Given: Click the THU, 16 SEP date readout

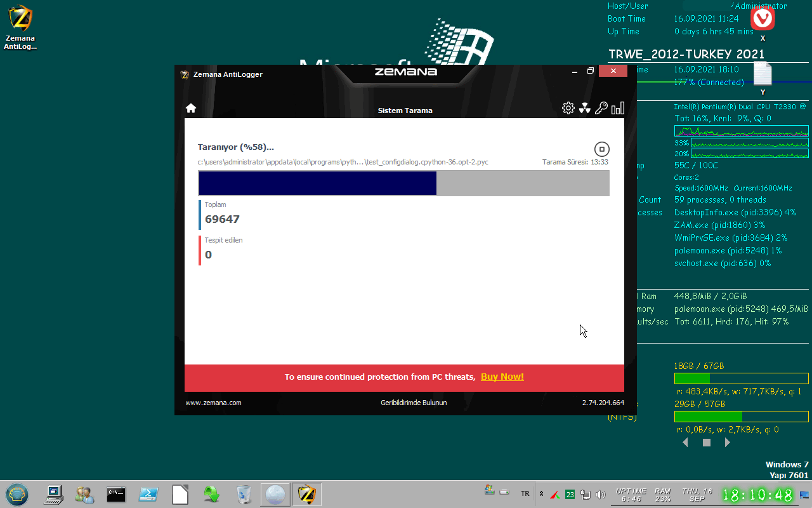Looking at the screenshot, I should coord(697,495).
